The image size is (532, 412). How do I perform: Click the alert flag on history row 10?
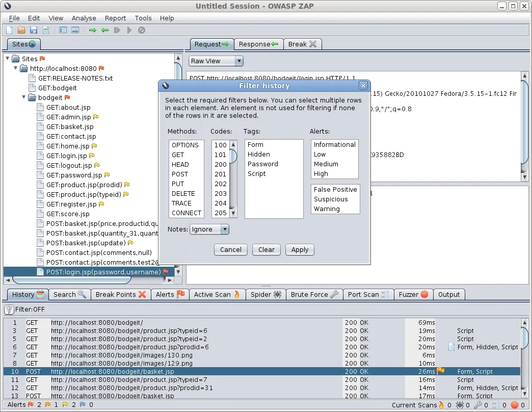[440, 371]
